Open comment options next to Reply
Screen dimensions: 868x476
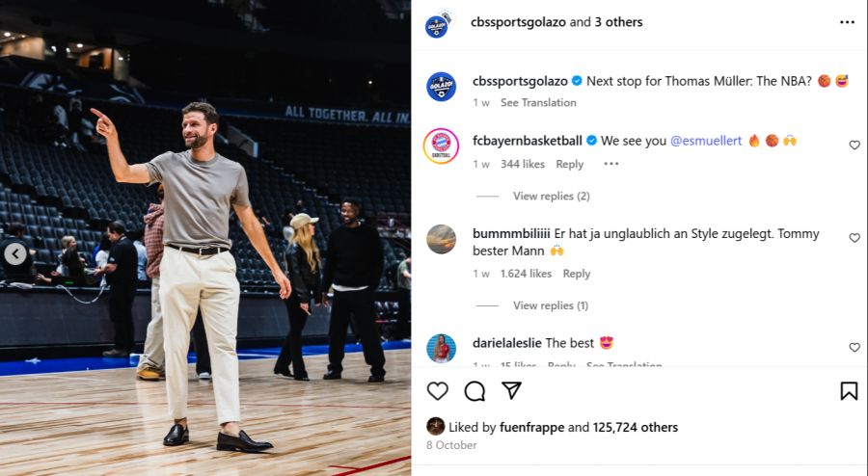point(610,164)
